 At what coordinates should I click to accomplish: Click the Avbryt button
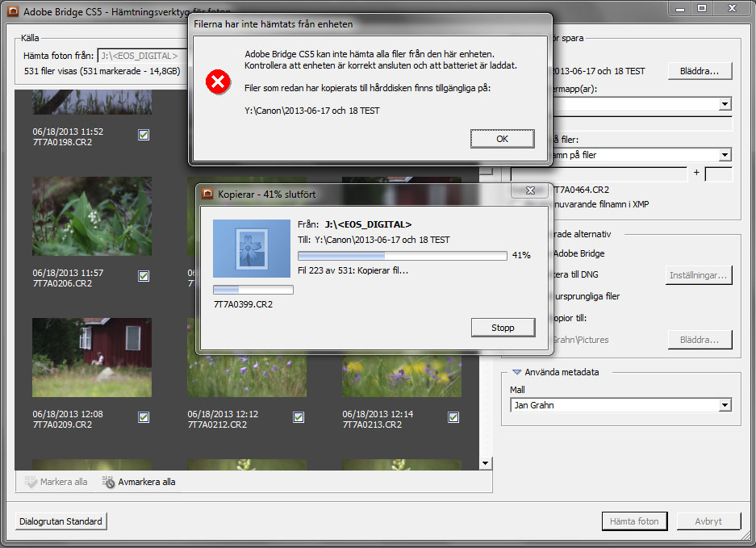coord(708,521)
